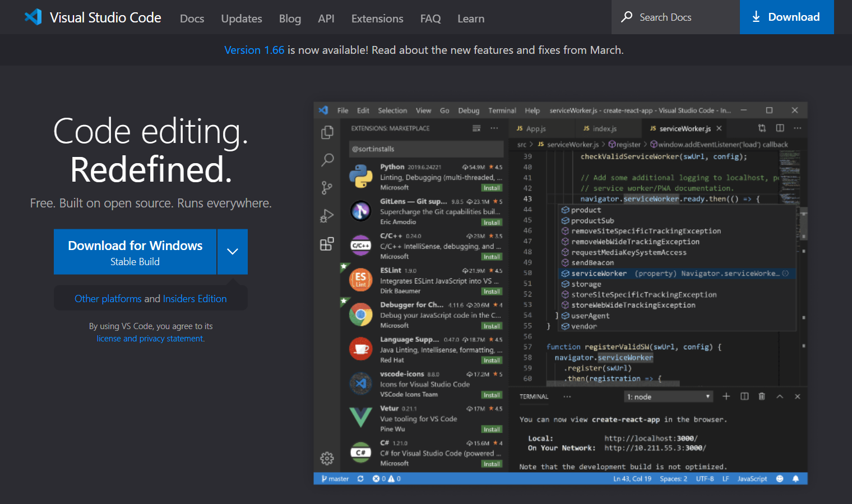Open the Selection menu in the editor

pos(392,110)
